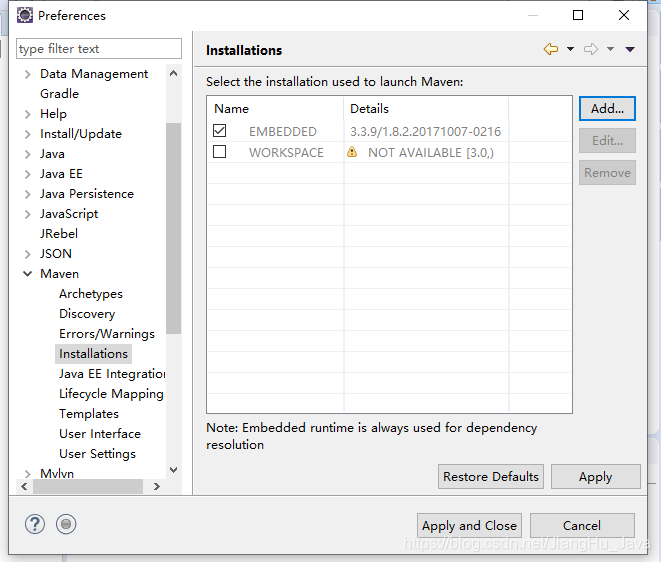This screenshot has width=661, height=562.
Task: Click Restore Defaults button
Action: click(x=491, y=477)
